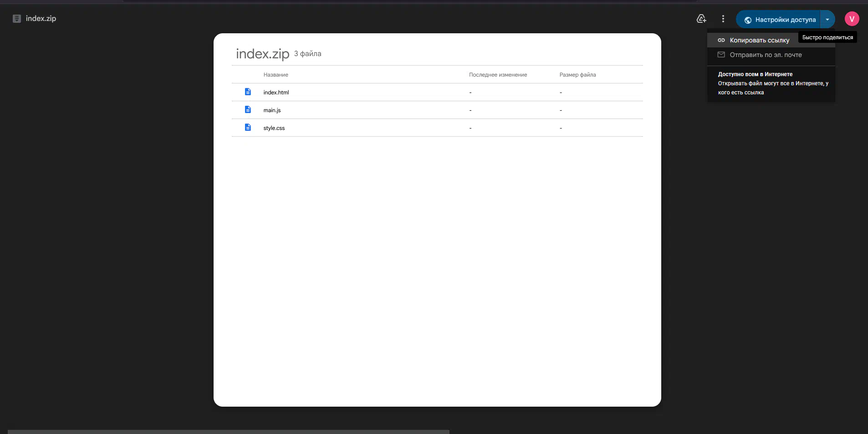868x434 pixels.
Task: Open the main.js file entry
Action: [x=272, y=110]
